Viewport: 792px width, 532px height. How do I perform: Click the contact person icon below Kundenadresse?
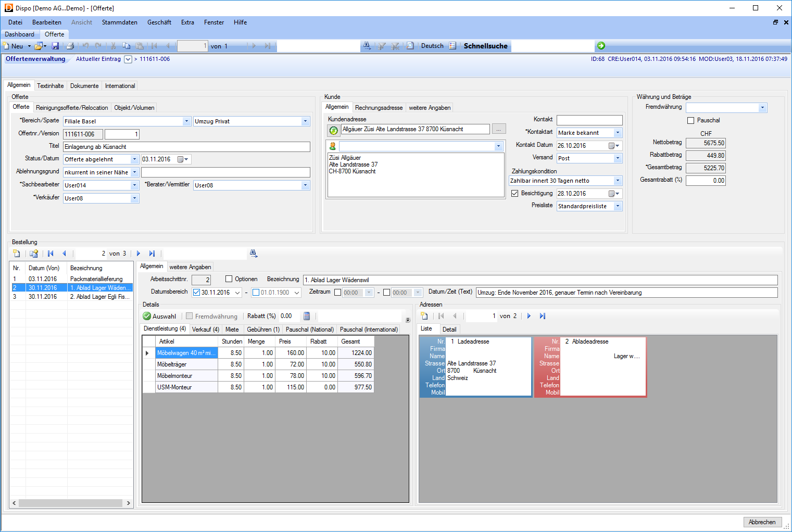332,146
